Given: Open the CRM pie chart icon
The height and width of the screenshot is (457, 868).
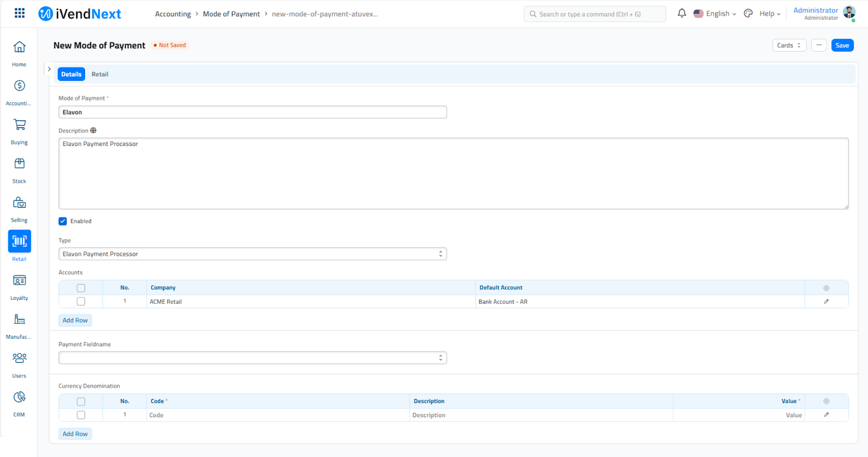Looking at the screenshot, I should pyautogui.click(x=20, y=397).
